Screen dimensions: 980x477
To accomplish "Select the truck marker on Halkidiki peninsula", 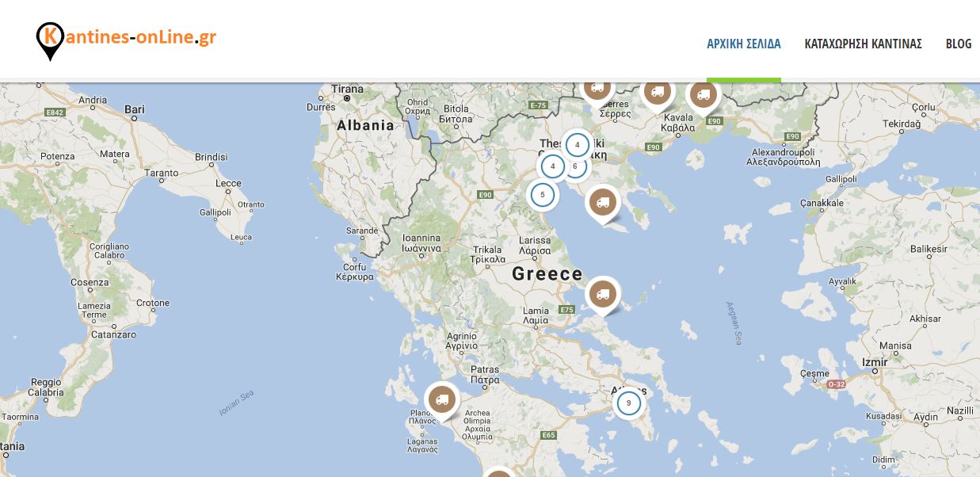I will coord(602,203).
